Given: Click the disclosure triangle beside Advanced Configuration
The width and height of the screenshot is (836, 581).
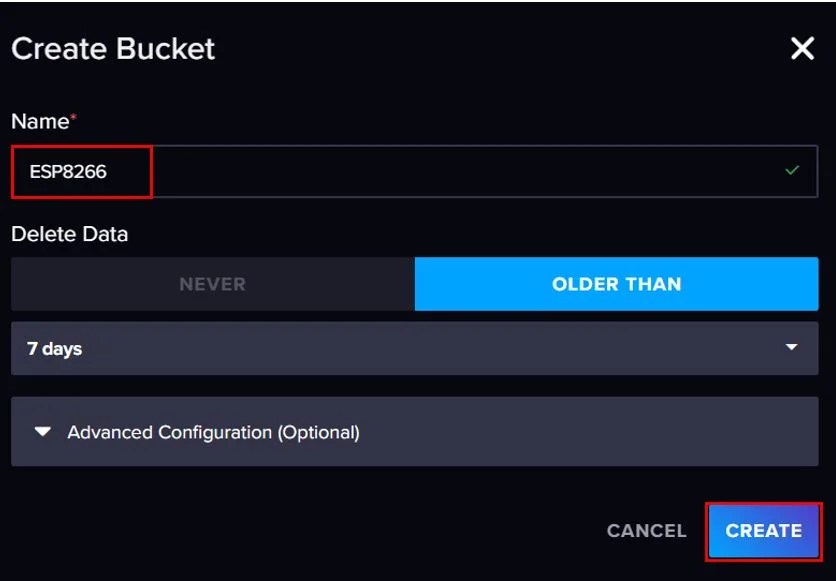Looking at the screenshot, I should [42, 432].
